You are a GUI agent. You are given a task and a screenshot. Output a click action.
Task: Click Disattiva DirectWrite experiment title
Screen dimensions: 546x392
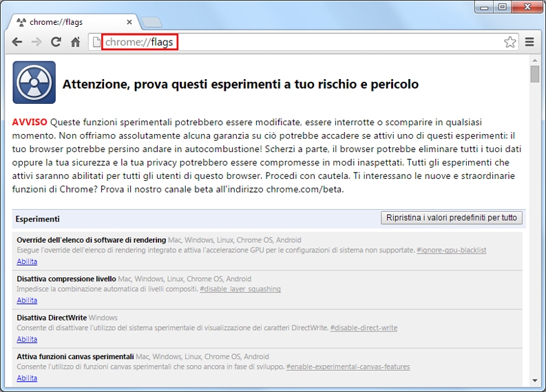click(x=52, y=318)
